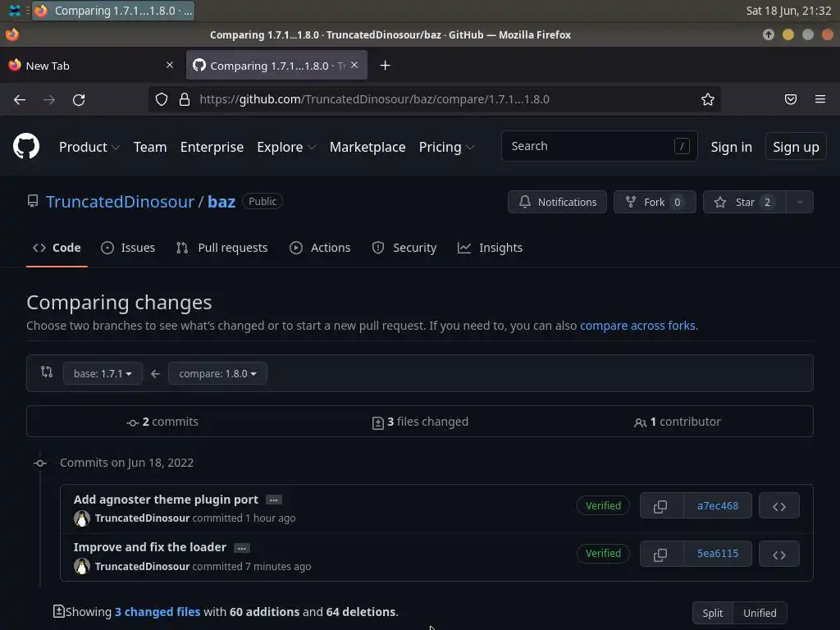The height and width of the screenshot is (630, 840).
Task: Expand the Explore menu
Action: pos(286,147)
